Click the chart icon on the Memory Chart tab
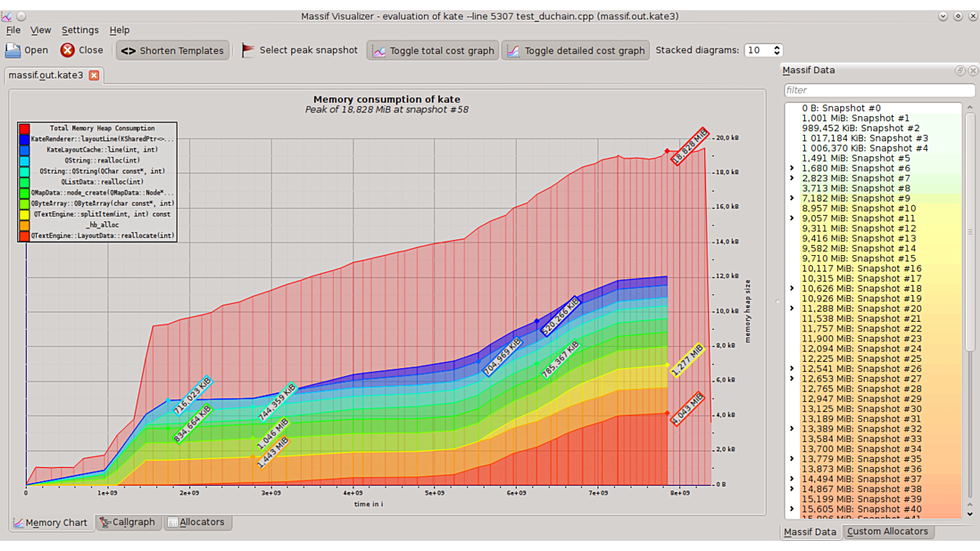This screenshot has height=551, width=980. 16,522
